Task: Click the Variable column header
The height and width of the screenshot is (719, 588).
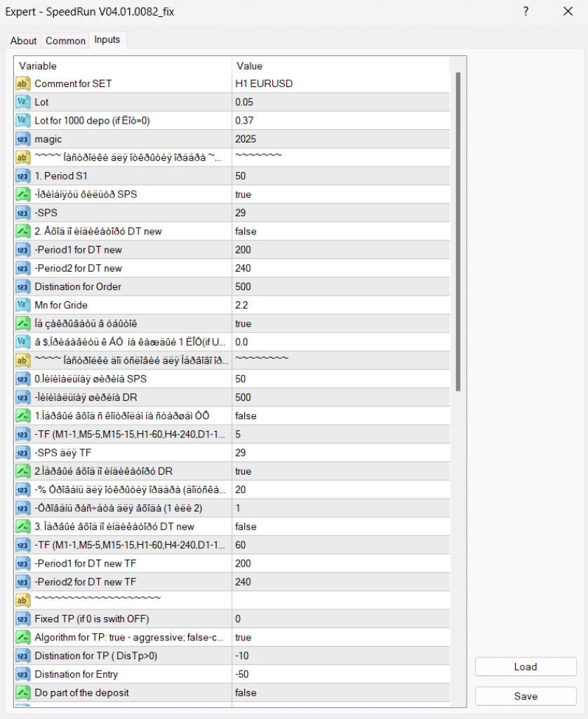Action: 123,66
